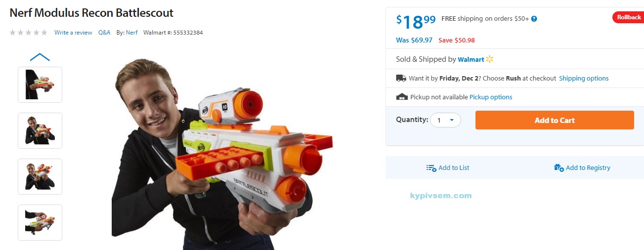
Task: Open the Write a review link
Action: pyautogui.click(x=73, y=33)
